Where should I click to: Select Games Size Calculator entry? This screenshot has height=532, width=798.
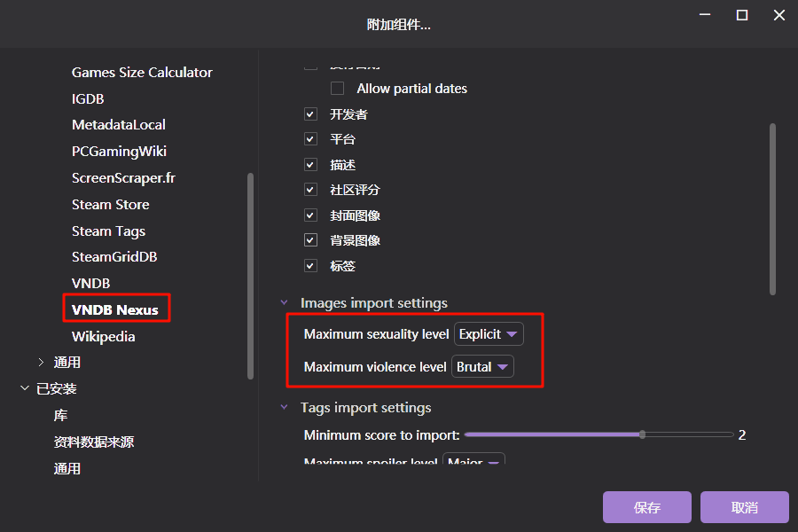[142, 73]
